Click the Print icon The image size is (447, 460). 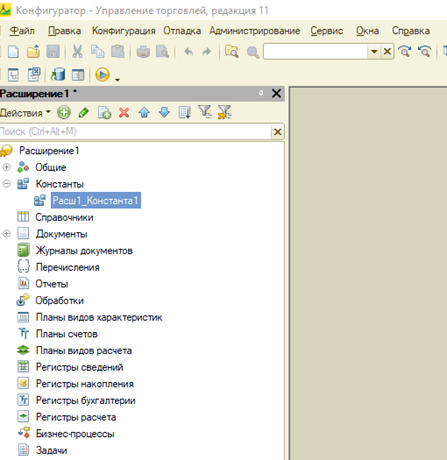143,52
